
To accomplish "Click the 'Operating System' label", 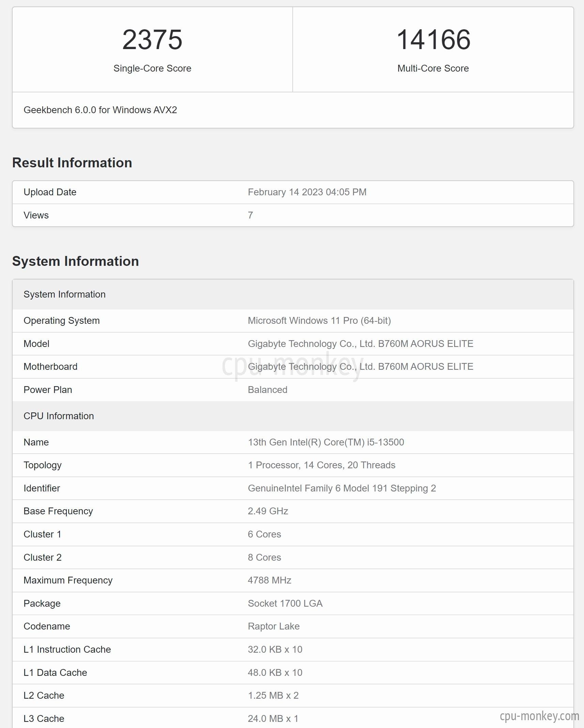I will [62, 320].
